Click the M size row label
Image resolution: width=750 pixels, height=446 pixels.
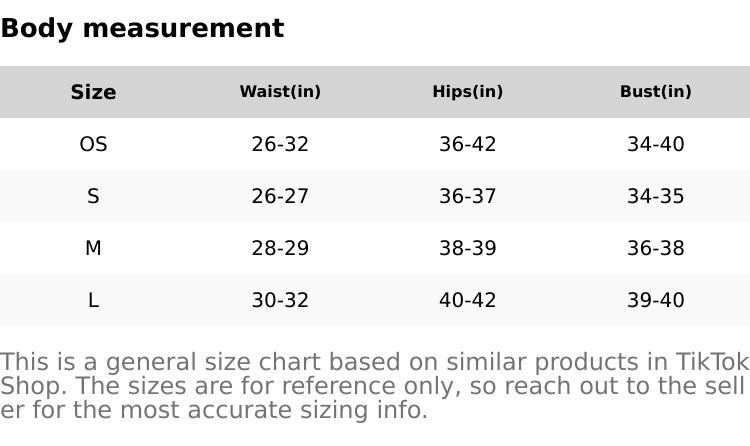click(93, 249)
